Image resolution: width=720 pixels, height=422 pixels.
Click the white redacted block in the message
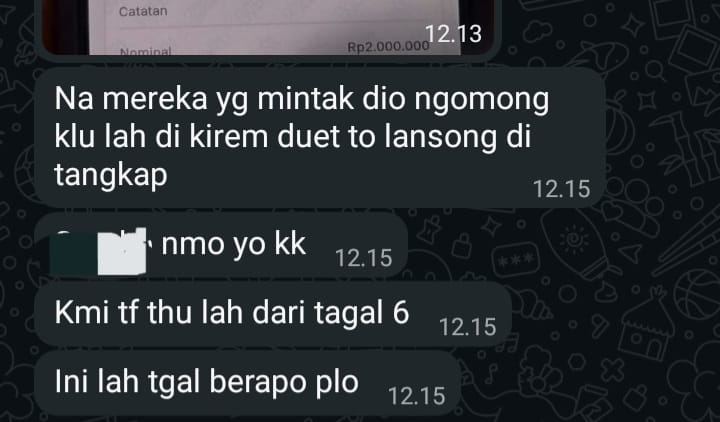(122, 252)
